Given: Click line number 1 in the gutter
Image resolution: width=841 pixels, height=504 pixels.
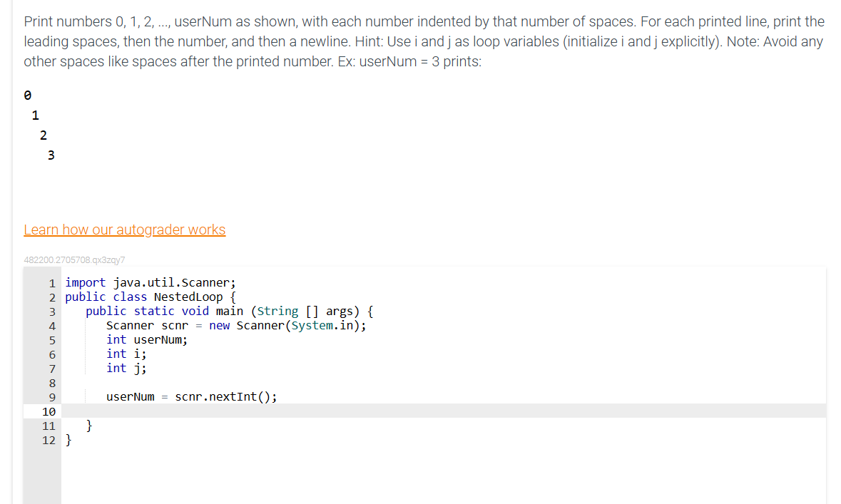Looking at the screenshot, I should 52,283.
